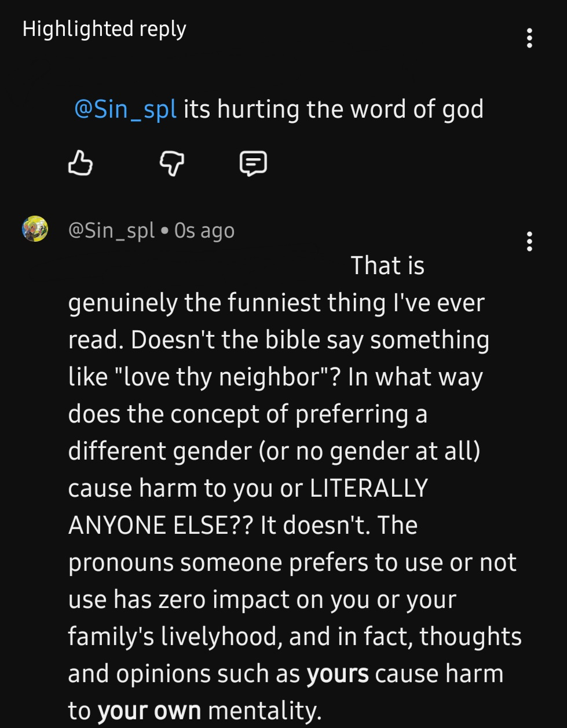The width and height of the screenshot is (567, 728).
Task: Tap the bold word "yours" in the comment
Action: coord(337,674)
